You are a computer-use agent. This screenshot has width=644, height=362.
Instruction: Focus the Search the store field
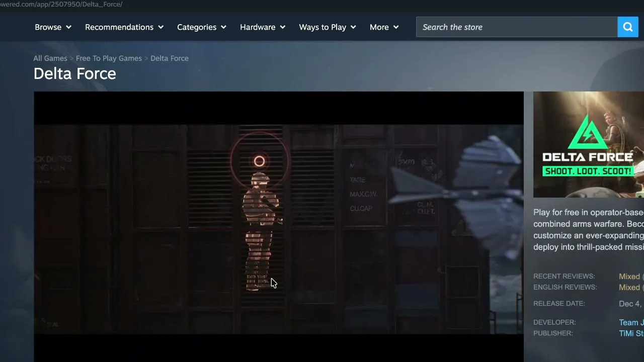pyautogui.click(x=517, y=27)
